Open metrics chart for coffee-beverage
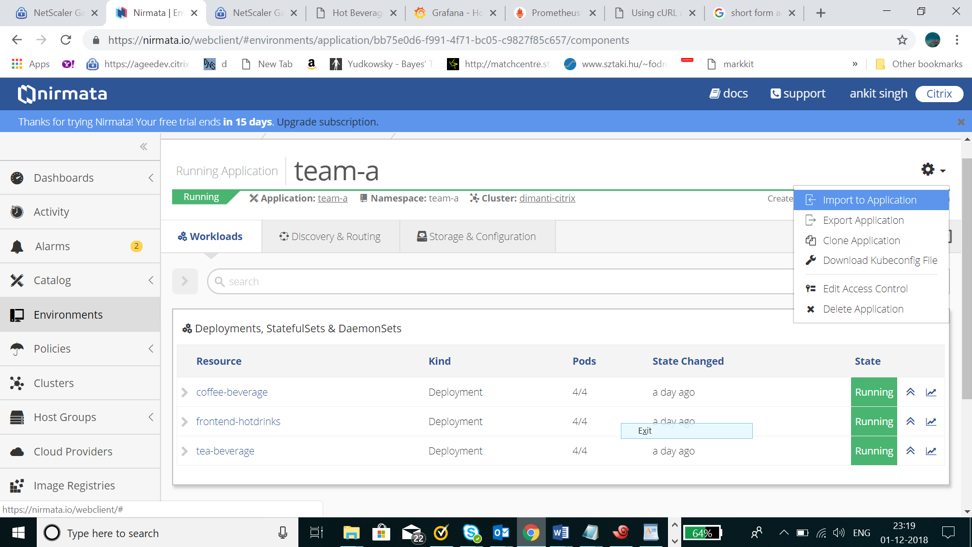Viewport: 972px width, 547px height. (x=931, y=392)
